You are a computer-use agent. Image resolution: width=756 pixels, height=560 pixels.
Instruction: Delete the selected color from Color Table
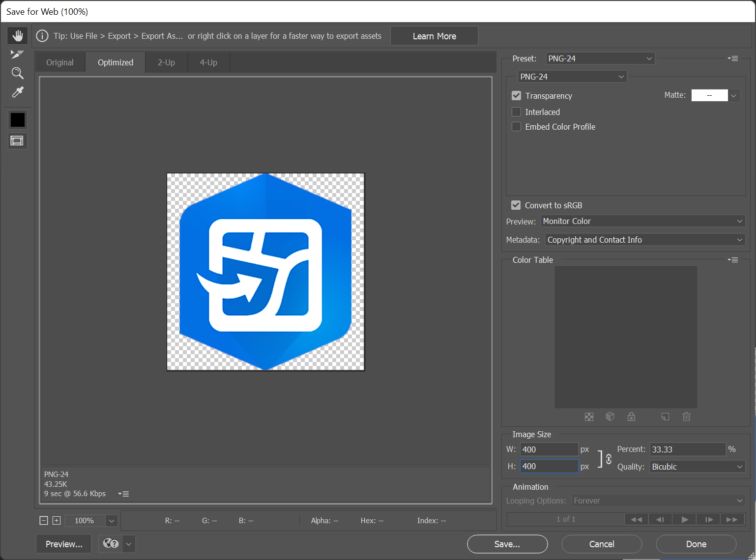pos(686,417)
